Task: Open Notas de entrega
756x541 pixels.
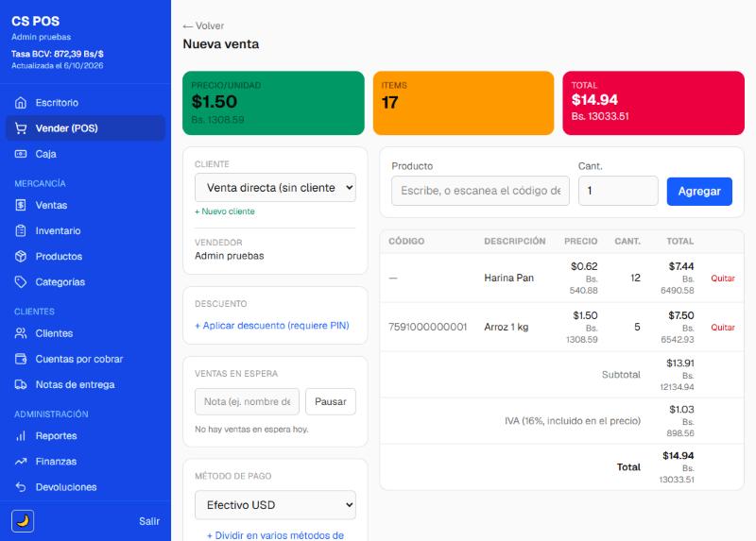Action: (85, 384)
